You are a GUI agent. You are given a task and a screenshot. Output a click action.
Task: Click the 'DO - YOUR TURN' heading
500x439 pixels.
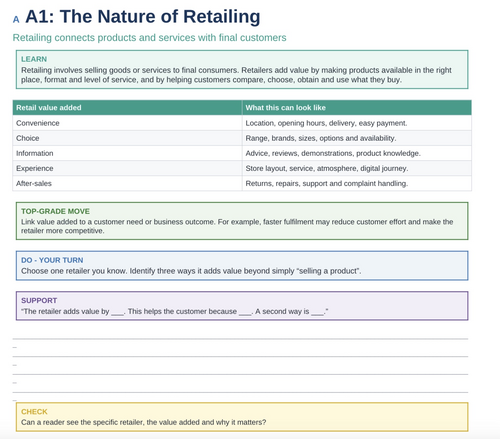[52, 260]
